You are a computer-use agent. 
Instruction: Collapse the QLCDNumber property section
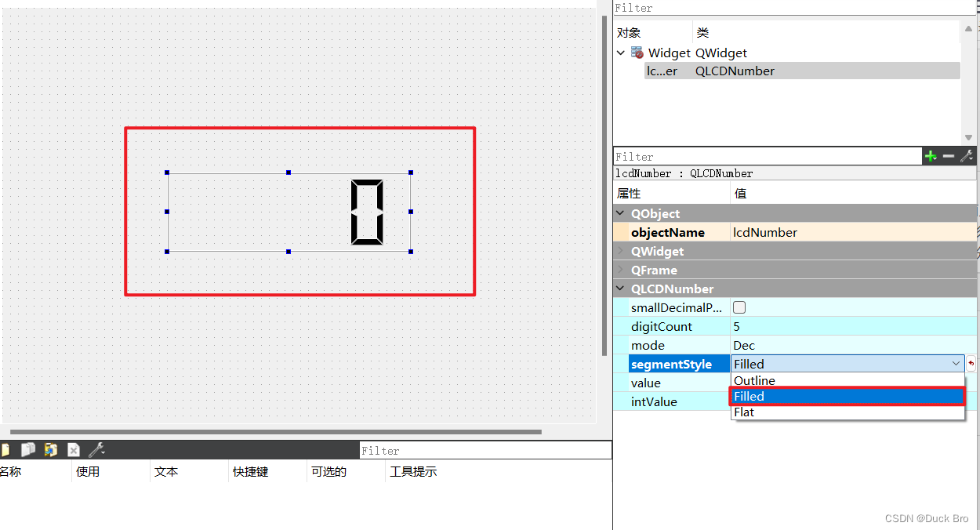619,289
